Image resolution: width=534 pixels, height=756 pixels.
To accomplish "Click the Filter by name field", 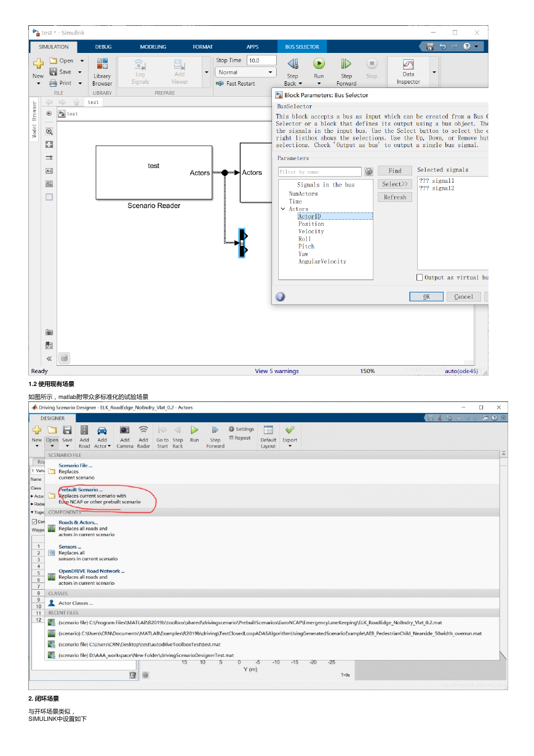I will pos(320,172).
